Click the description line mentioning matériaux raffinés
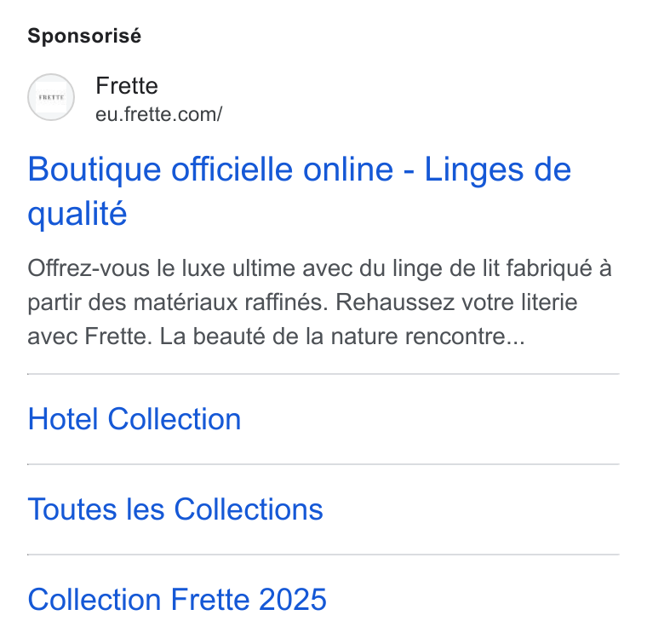The height and width of the screenshot is (644, 647). (302, 302)
